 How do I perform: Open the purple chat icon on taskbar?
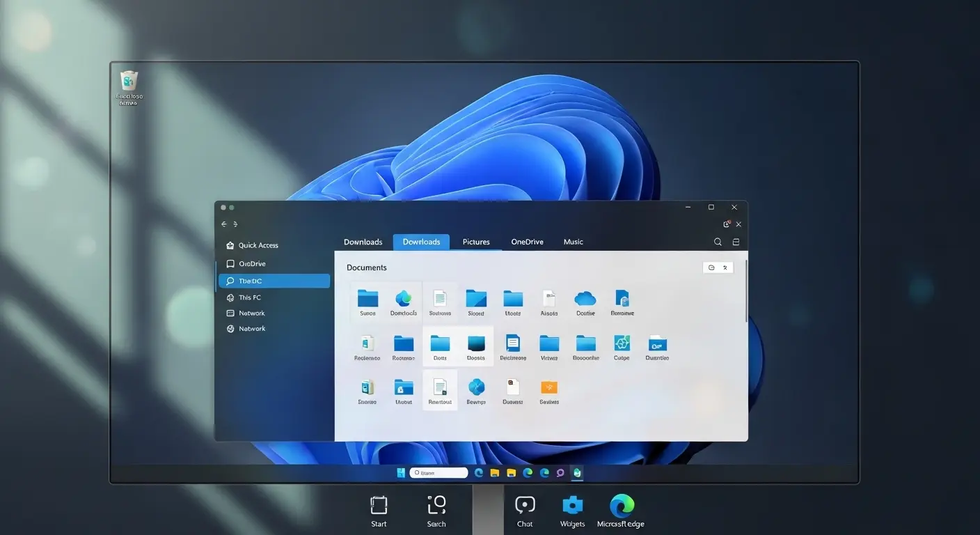(560, 473)
